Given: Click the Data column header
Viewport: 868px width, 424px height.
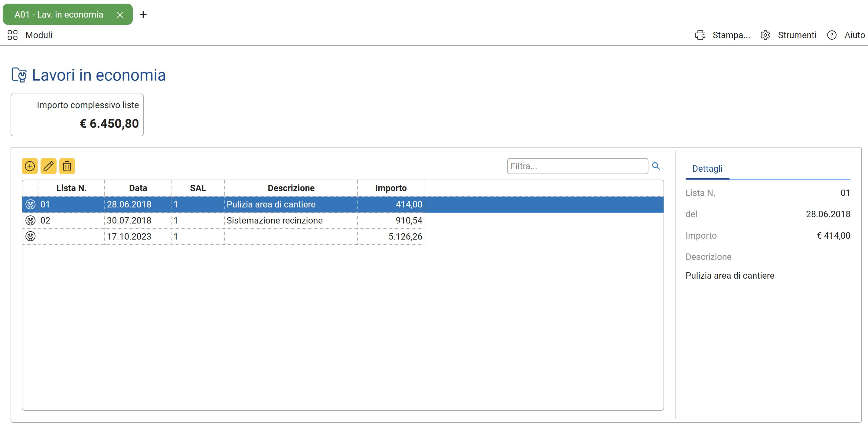Looking at the screenshot, I should pos(138,188).
